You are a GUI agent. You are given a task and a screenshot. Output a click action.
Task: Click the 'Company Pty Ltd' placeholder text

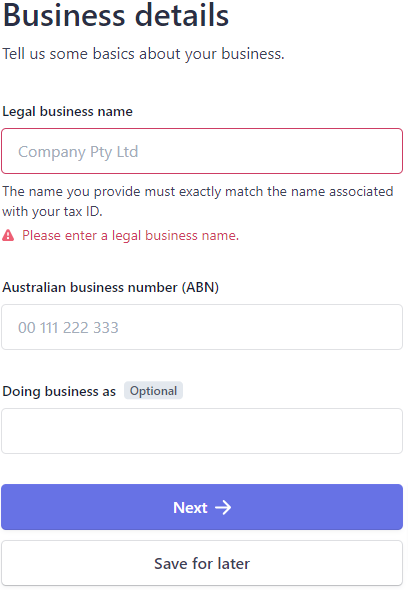tap(78, 152)
